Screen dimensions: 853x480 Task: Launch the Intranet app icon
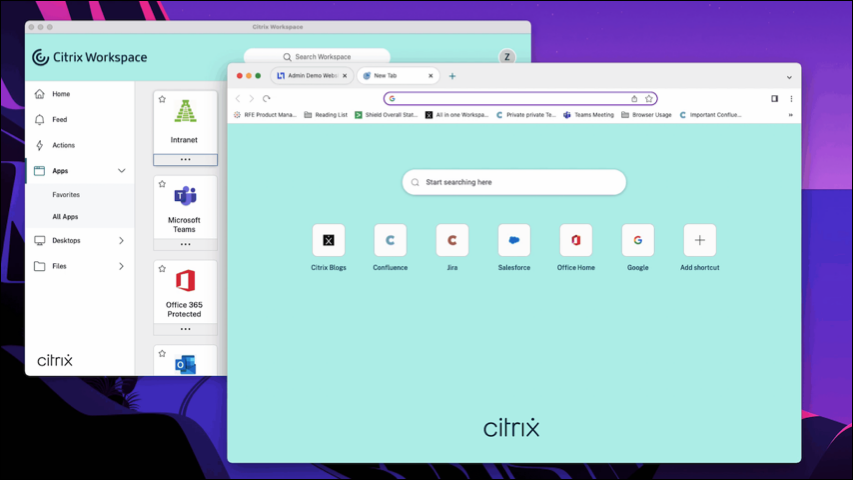pyautogui.click(x=186, y=112)
